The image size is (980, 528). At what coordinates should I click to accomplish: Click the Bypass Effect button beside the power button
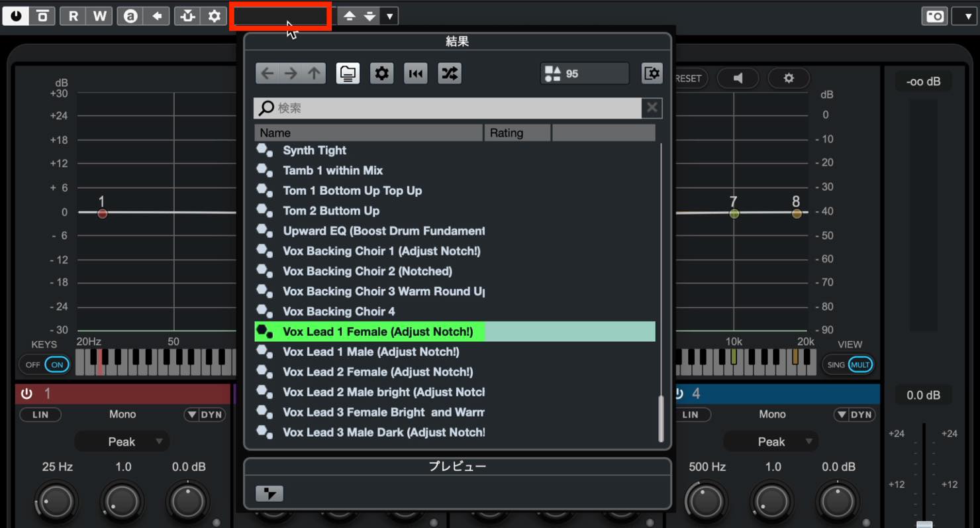pos(43,16)
